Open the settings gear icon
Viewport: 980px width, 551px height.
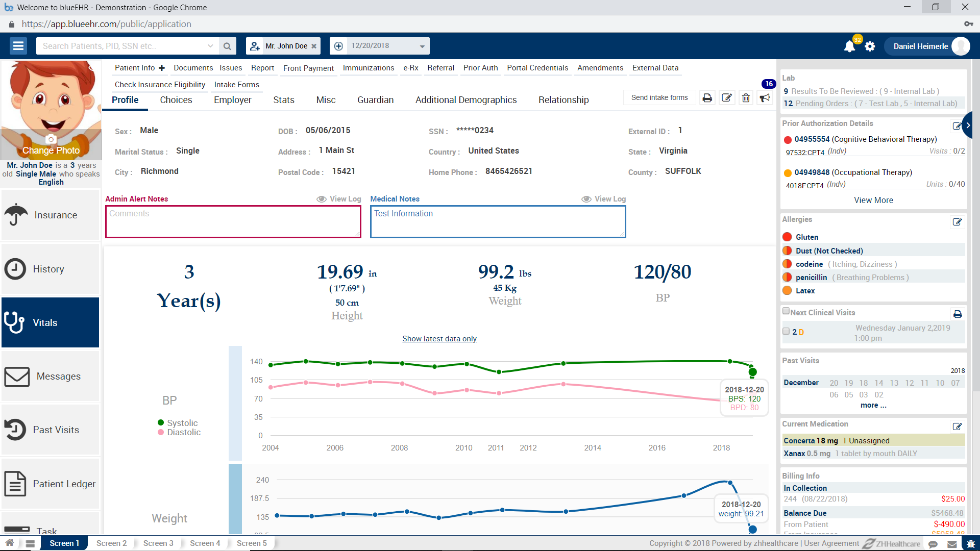[x=870, y=46]
